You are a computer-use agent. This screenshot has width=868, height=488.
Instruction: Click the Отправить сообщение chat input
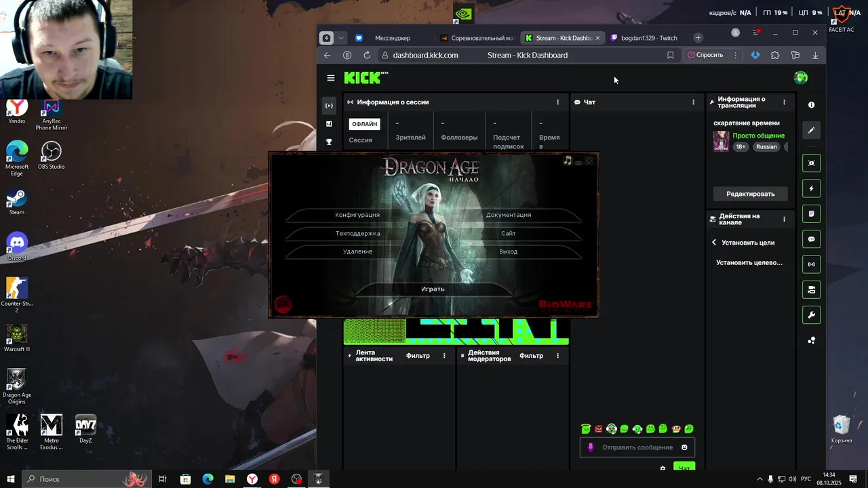637,447
